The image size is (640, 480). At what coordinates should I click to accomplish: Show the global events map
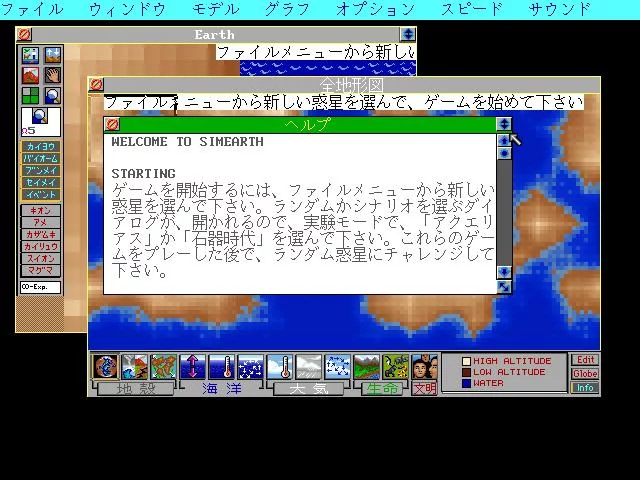[134, 367]
